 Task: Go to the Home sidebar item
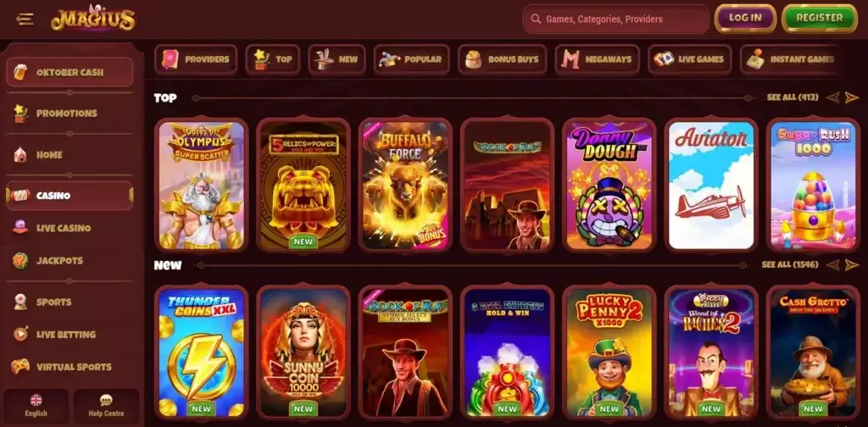[70, 155]
